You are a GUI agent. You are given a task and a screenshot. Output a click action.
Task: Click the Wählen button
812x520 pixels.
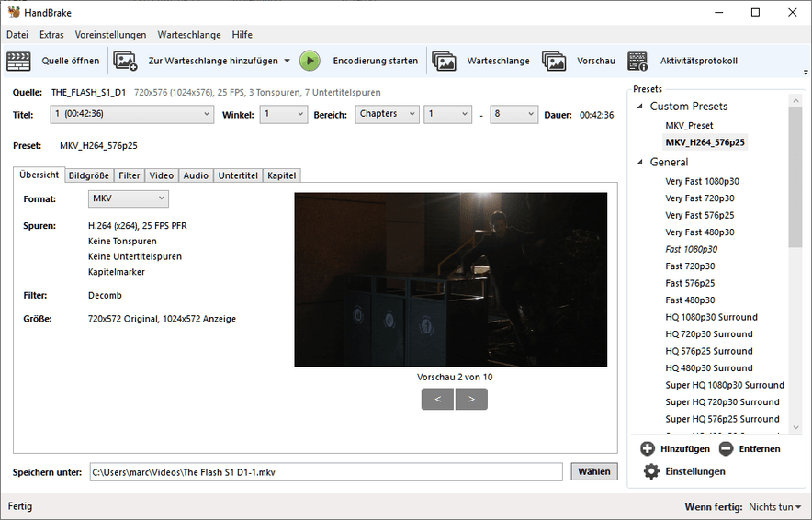(x=594, y=471)
